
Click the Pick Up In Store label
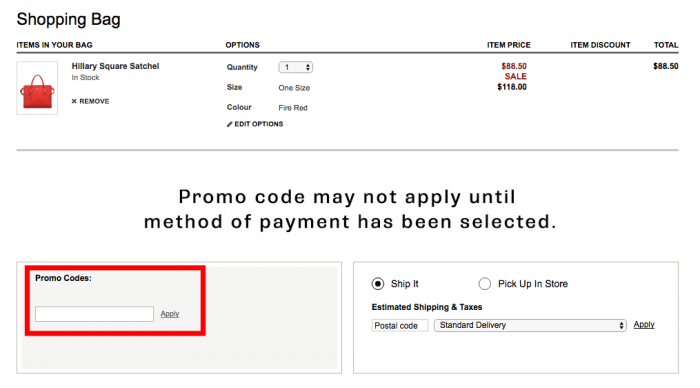click(533, 284)
